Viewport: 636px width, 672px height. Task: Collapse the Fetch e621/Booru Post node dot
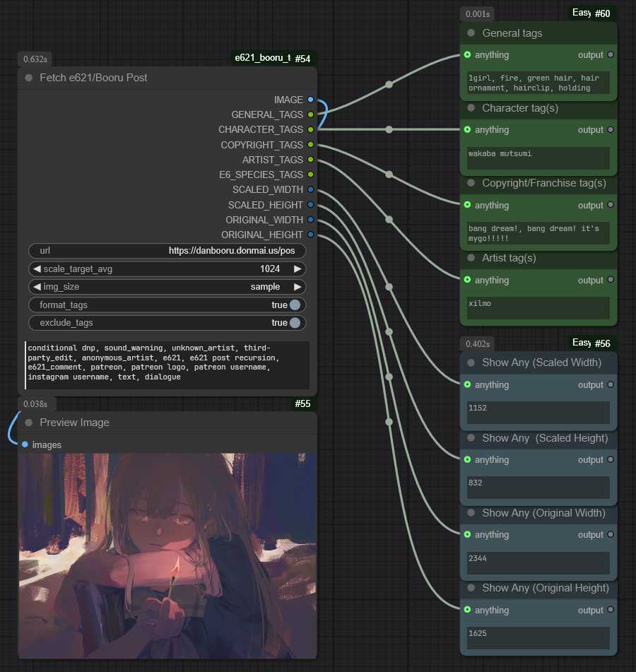29,78
